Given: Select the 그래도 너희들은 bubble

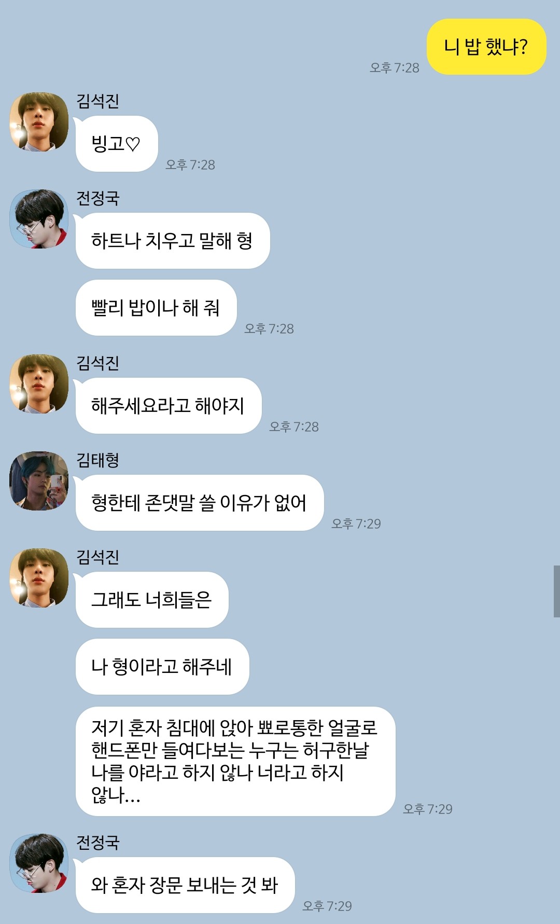Looking at the screenshot, I should (x=152, y=600).
